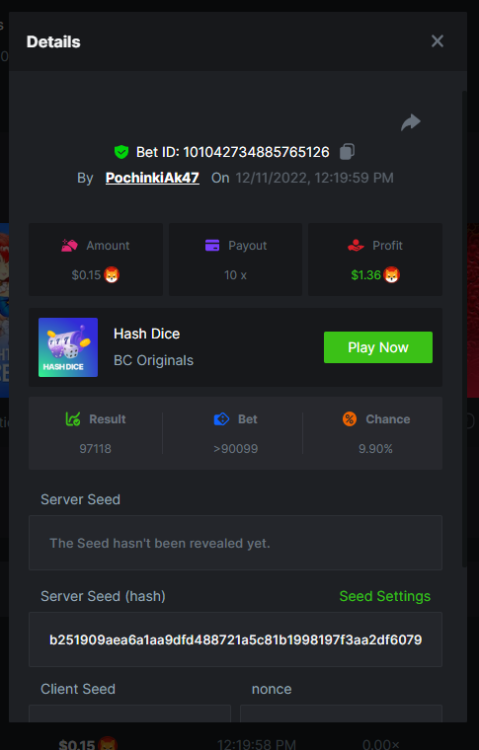Click the dialog's vertical scrollbar
The width and height of the screenshot is (479, 750).
coord(464,329)
